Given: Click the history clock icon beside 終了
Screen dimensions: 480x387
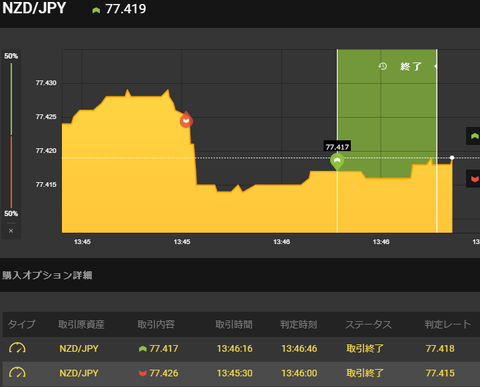Looking at the screenshot, I should click(x=382, y=66).
